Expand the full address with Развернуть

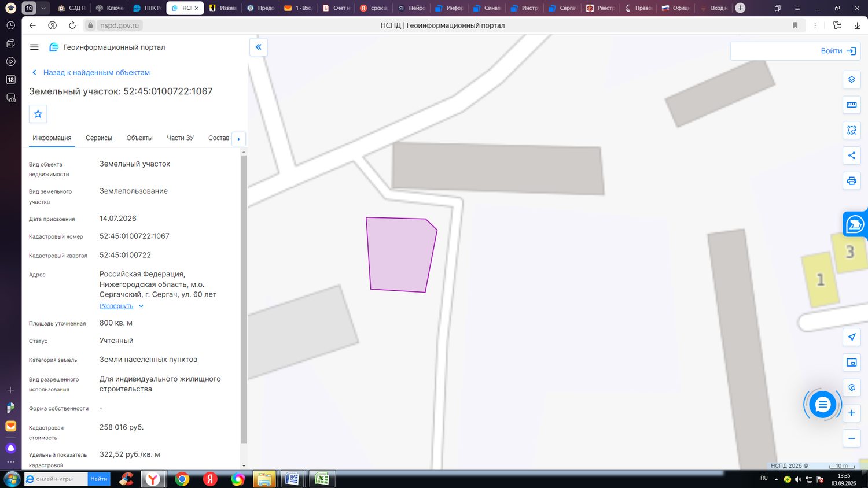tap(122, 306)
